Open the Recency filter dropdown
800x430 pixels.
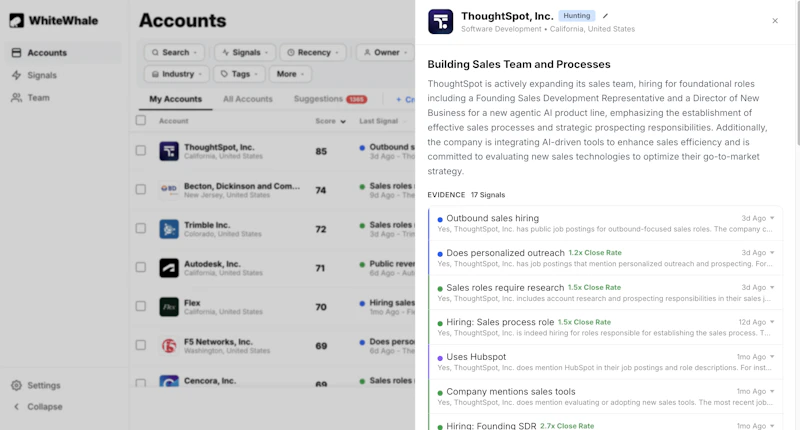[x=313, y=52]
